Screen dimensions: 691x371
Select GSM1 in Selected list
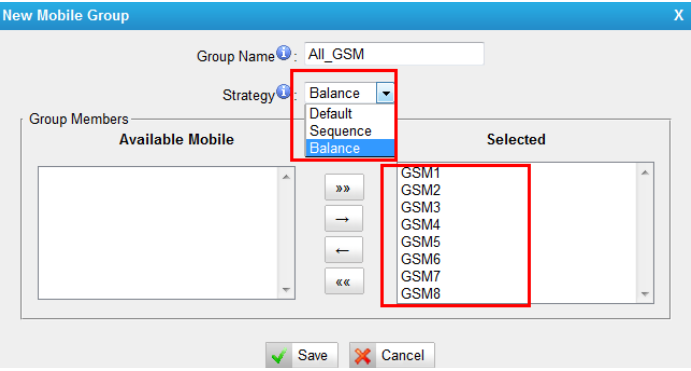[x=420, y=173]
